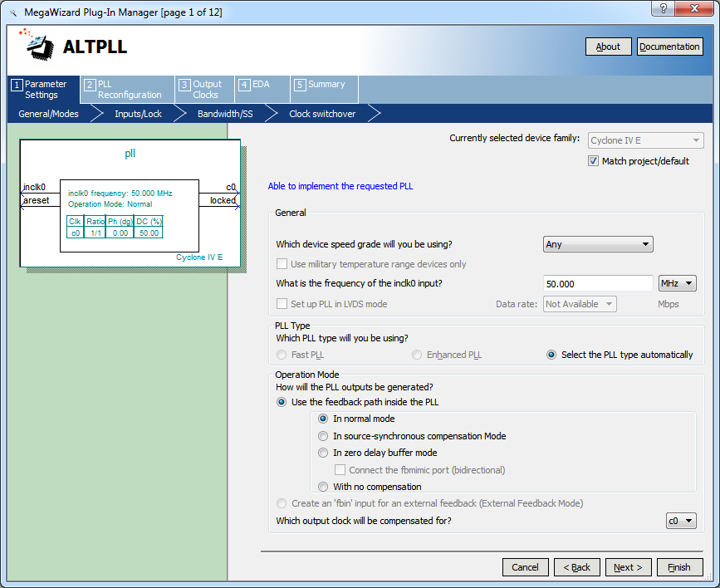Screen dimensions: 720x588
Task: Open the Documentation button
Action: pos(669,47)
